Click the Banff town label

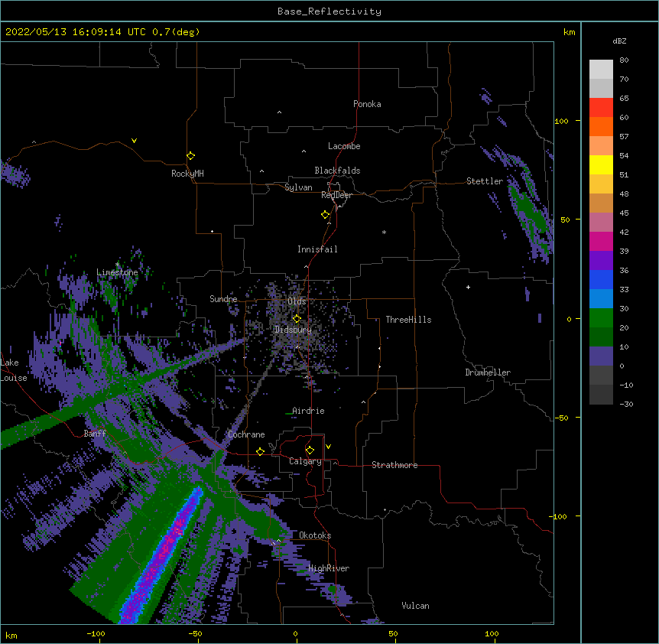point(95,434)
